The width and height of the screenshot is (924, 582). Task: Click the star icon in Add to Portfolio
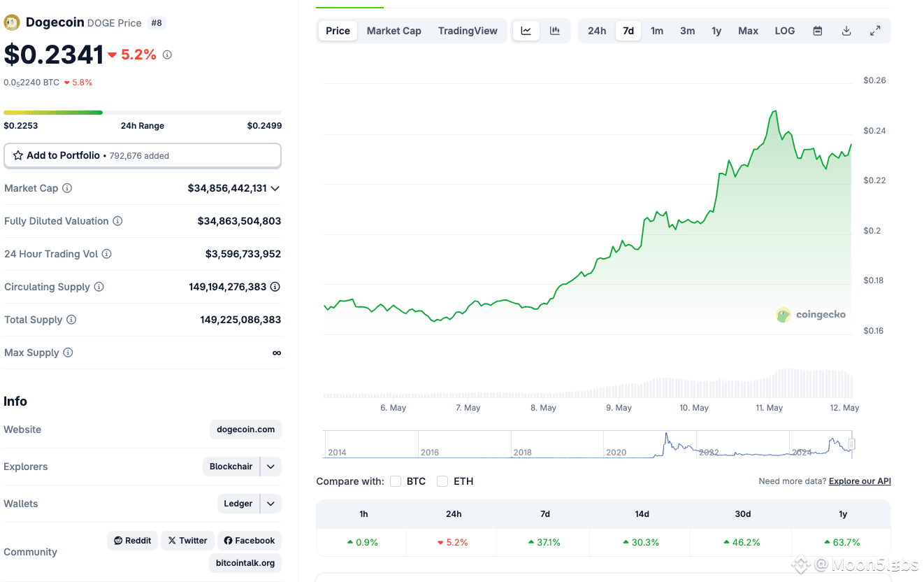[18, 155]
